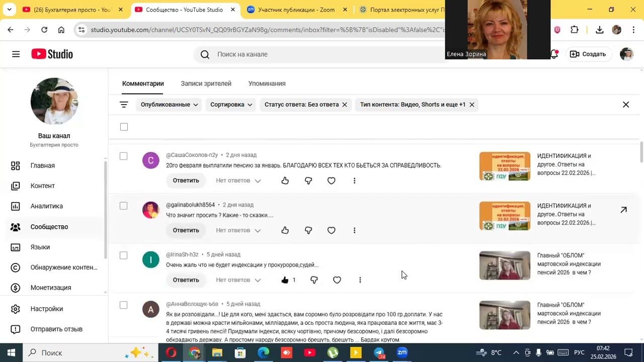Reply to @galinabolukh8564 comment
644x362 pixels.
(x=186, y=230)
